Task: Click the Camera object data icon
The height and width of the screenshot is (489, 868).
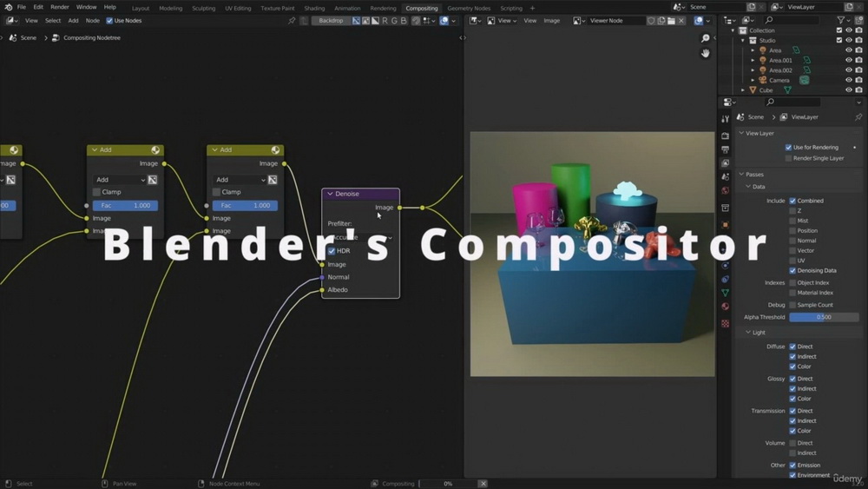Action: coord(804,80)
